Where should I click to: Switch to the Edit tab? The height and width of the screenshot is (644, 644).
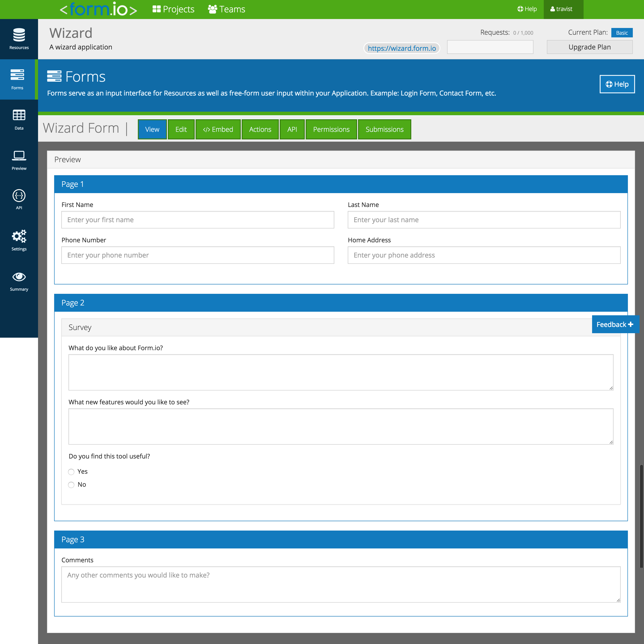pyautogui.click(x=181, y=129)
